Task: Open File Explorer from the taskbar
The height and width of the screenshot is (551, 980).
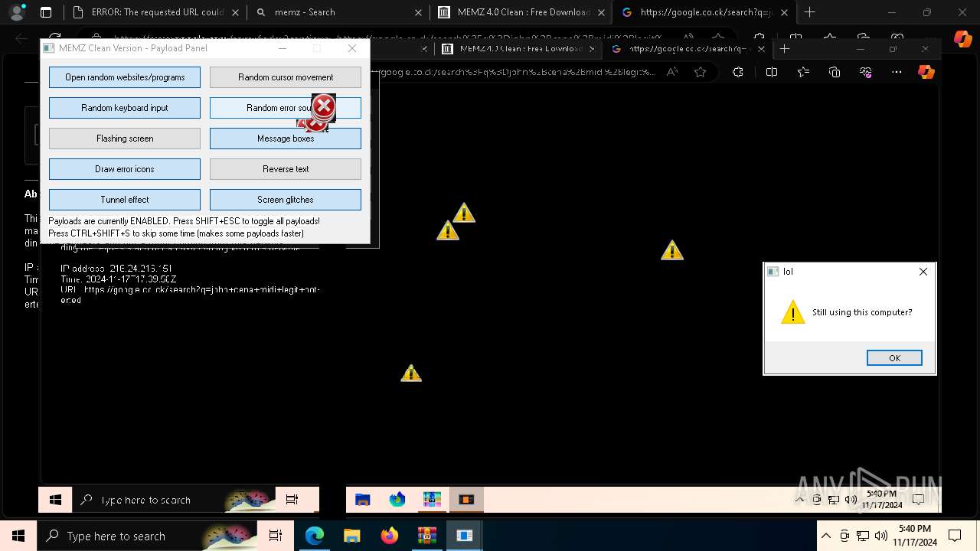Action: (x=351, y=536)
